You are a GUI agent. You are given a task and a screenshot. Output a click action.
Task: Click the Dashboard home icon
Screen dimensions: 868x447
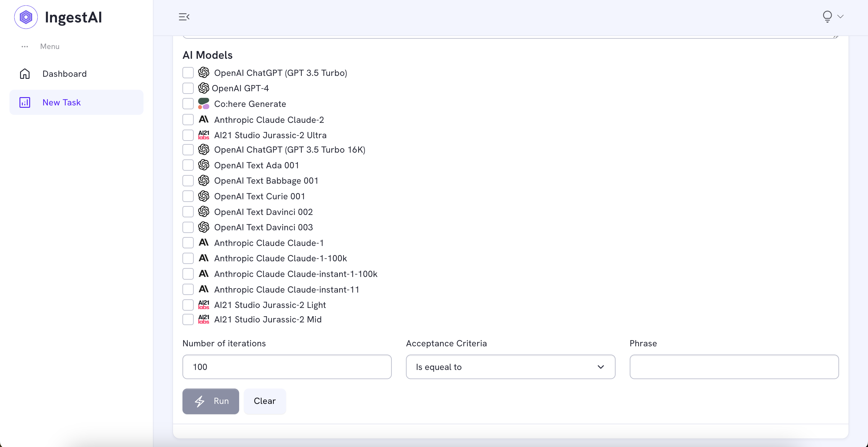point(25,74)
